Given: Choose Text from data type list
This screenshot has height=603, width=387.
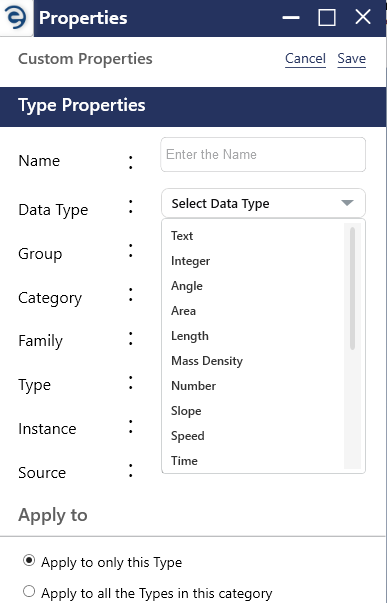Looking at the screenshot, I should click(182, 236).
